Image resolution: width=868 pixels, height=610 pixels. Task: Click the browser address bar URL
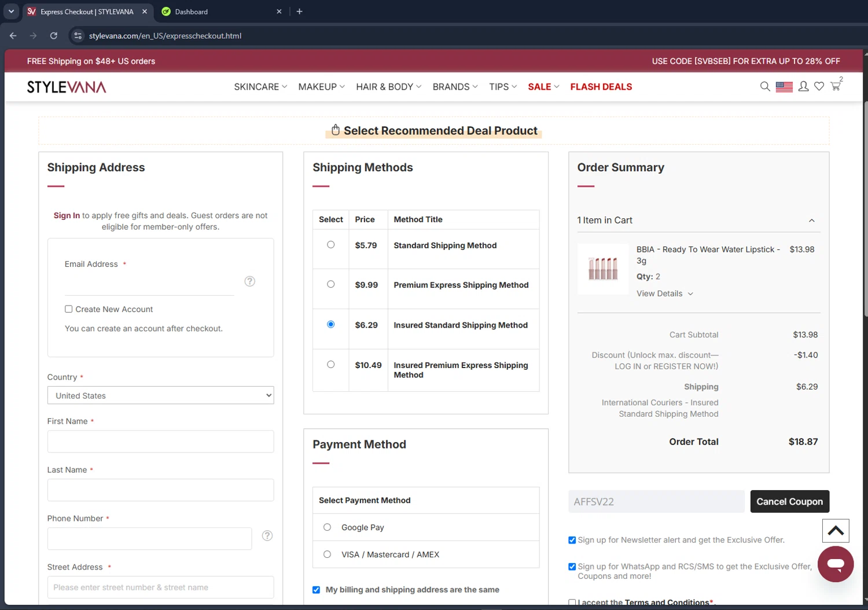click(x=165, y=36)
